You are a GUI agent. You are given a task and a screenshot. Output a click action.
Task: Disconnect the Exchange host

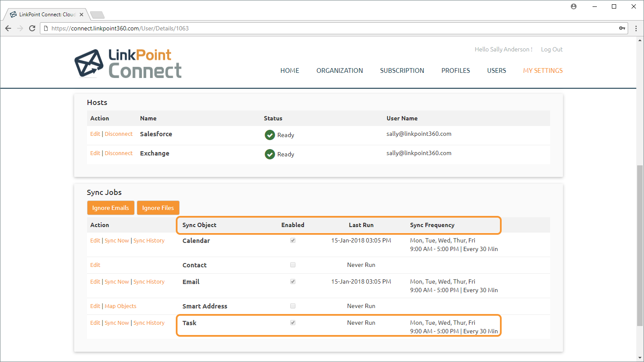(x=119, y=153)
